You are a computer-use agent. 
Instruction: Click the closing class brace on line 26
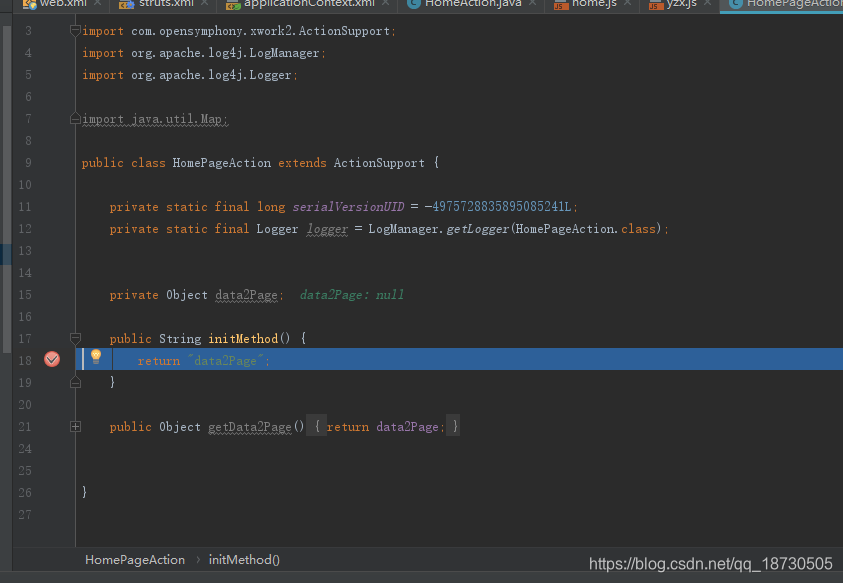(84, 492)
